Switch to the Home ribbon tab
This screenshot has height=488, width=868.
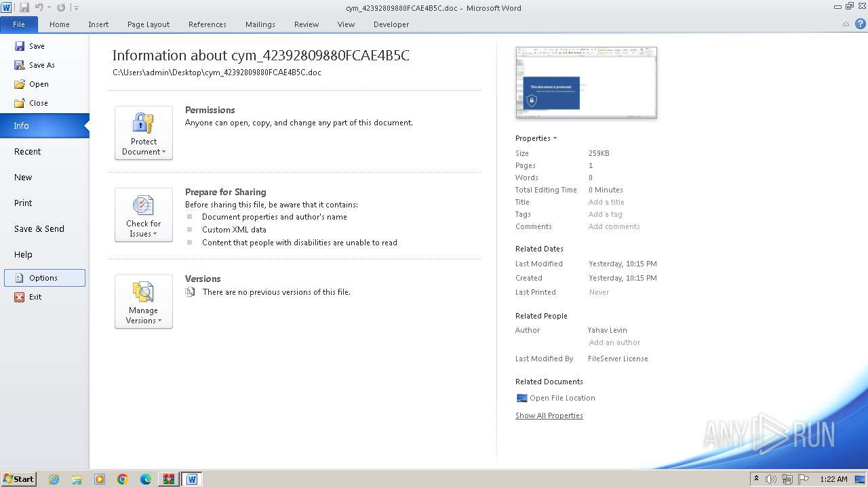[x=60, y=24]
